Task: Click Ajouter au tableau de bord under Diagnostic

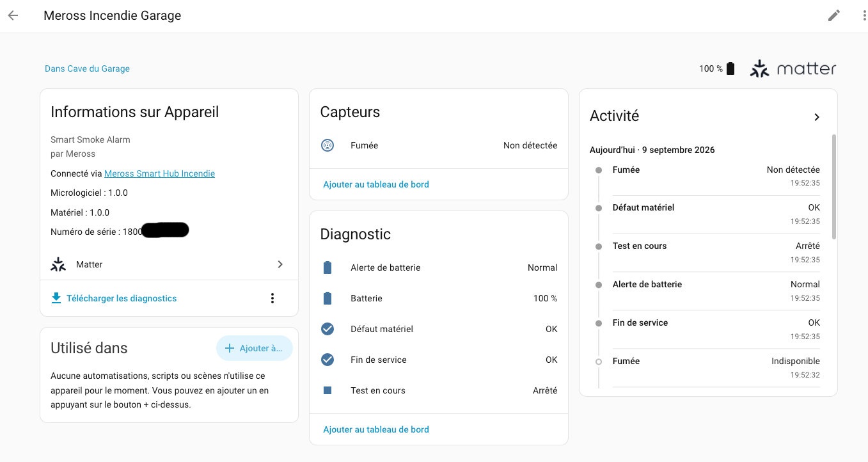Action: [376, 429]
